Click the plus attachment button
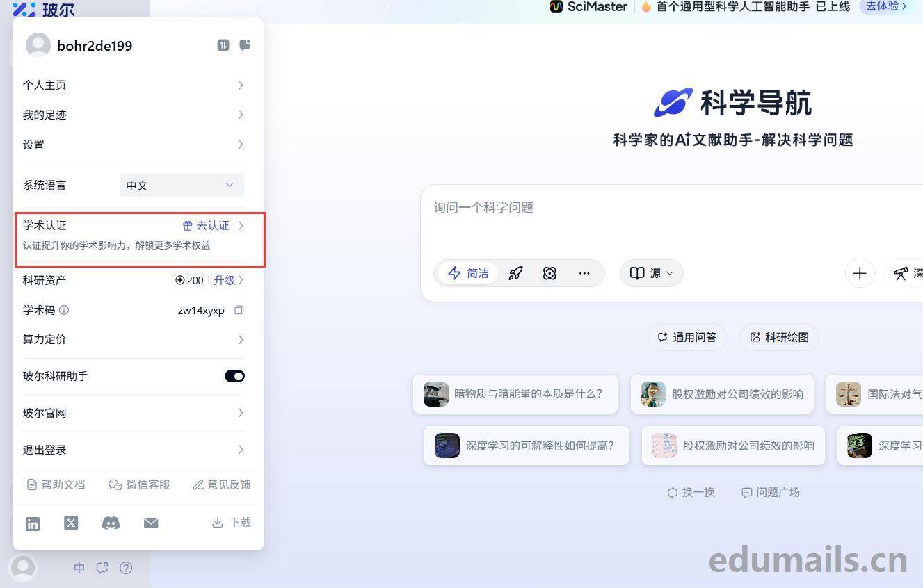This screenshot has width=923, height=588. 860,273
